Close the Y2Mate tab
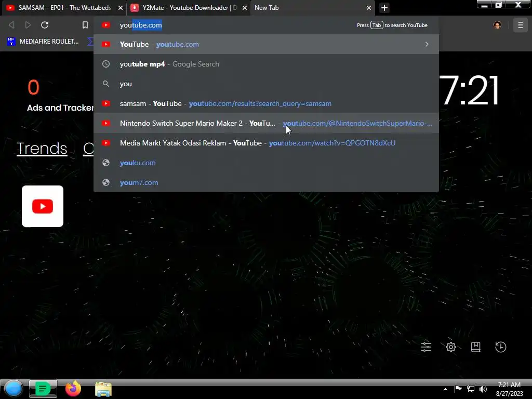Viewport: 532px width, 399px height. click(244, 8)
